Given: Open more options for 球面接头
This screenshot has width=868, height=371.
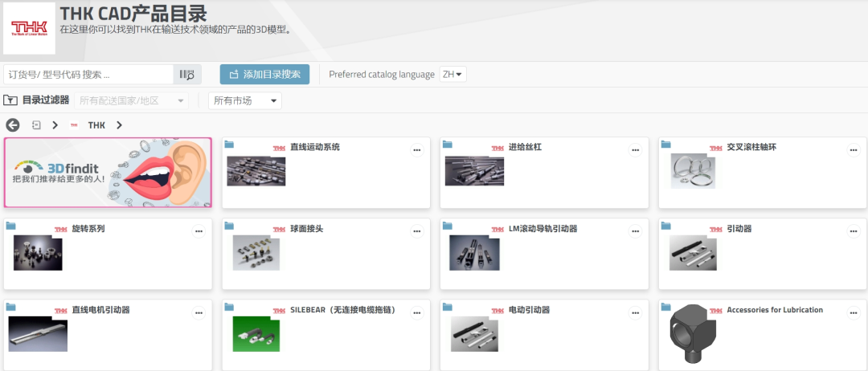Looking at the screenshot, I should point(417,231).
